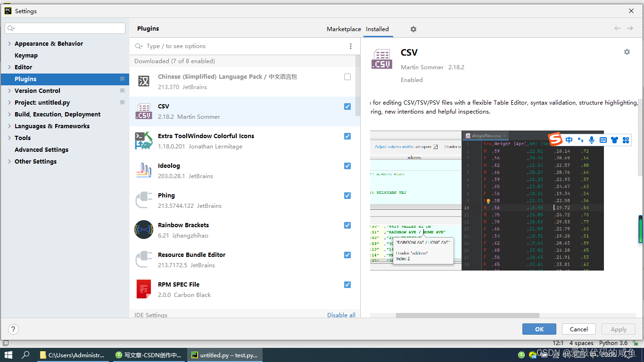Click the Martin Sommer author name
The height and width of the screenshot is (362, 644).
pyautogui.click(x=422, y=67)
